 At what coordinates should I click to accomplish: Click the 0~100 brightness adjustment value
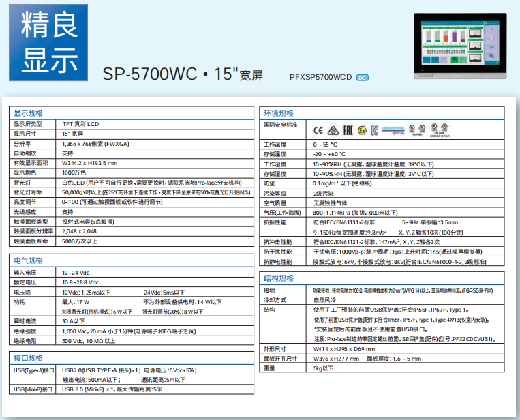112,202
